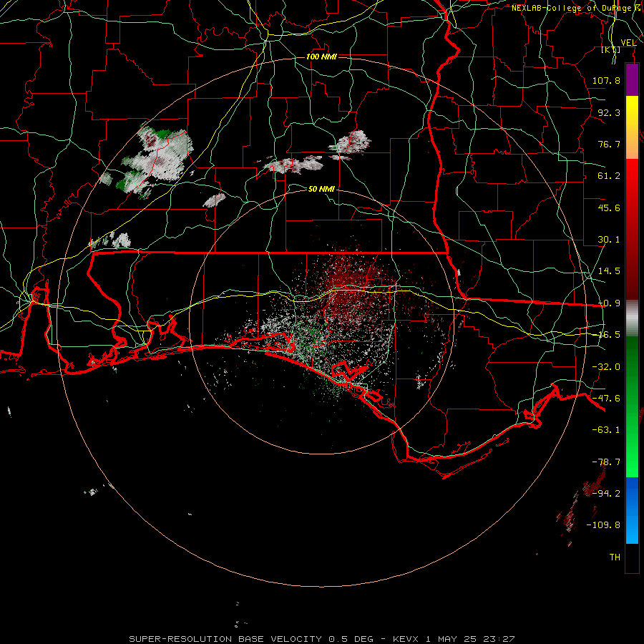Click the Super-Resolution Base Velocity caption text
This screenshot has height=644, width=644.
[322, 639]
